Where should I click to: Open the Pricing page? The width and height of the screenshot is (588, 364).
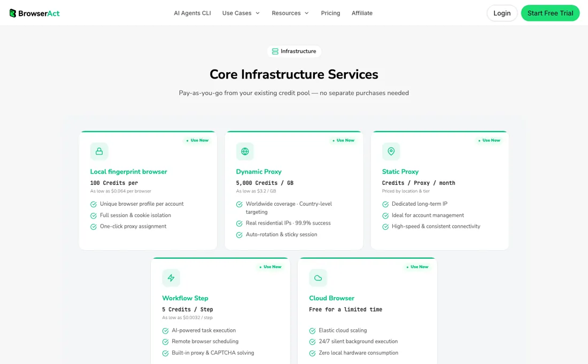point(330,13)
